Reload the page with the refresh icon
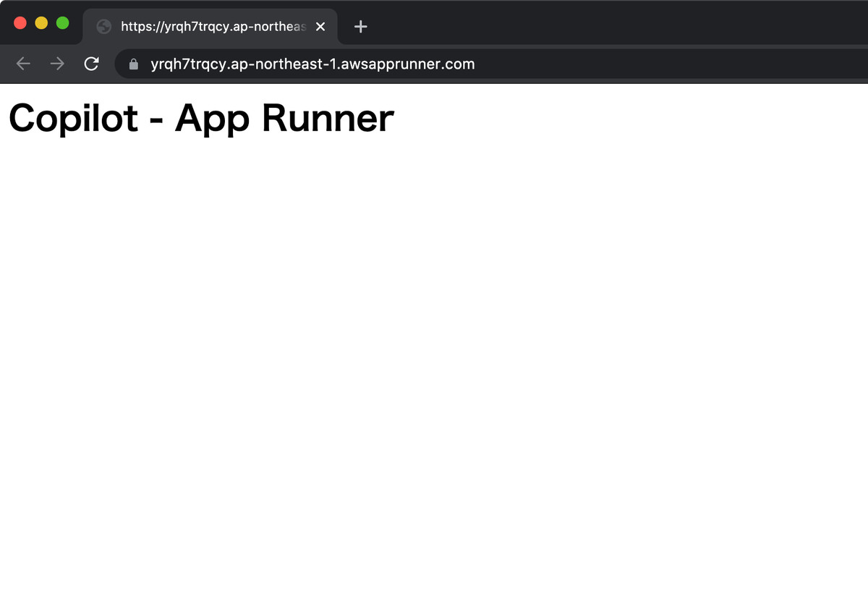This screenshot has width=868, height=594. (x=91, y=64)
